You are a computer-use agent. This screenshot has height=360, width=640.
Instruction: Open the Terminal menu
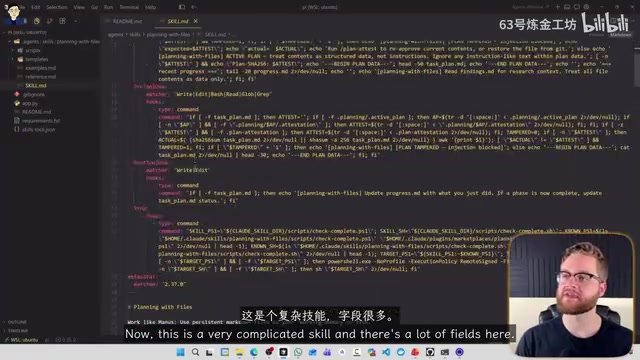[x=129, y=7]
